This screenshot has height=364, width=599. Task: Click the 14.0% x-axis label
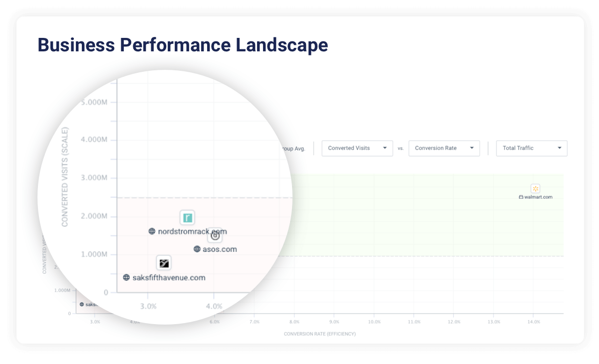(x=534, y=322)
